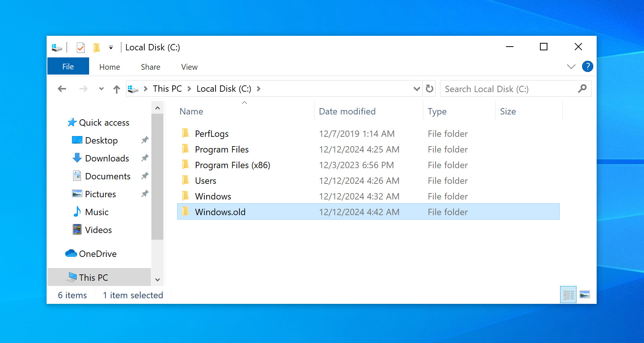The height and width of the screenshot is (343, 644).
Task: Expand the chevron before This PC breadcrumb
Action: pyautogui.click(x=145, y=89)
